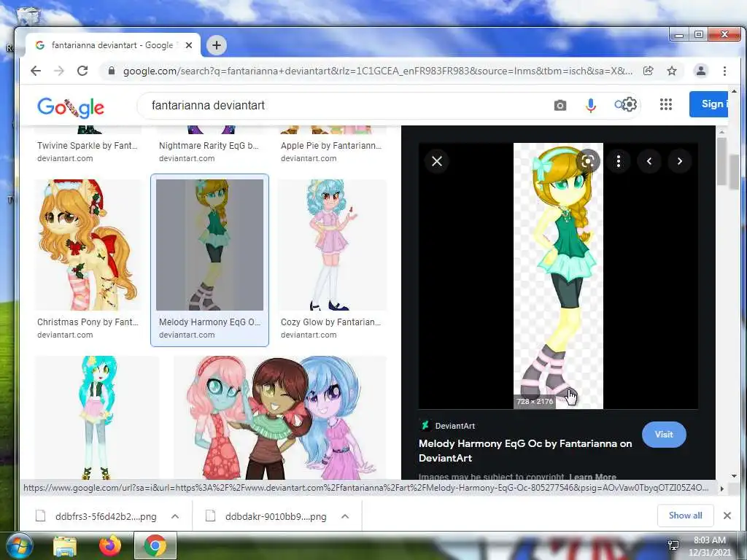Search by image using camera icon

(560, 105)
